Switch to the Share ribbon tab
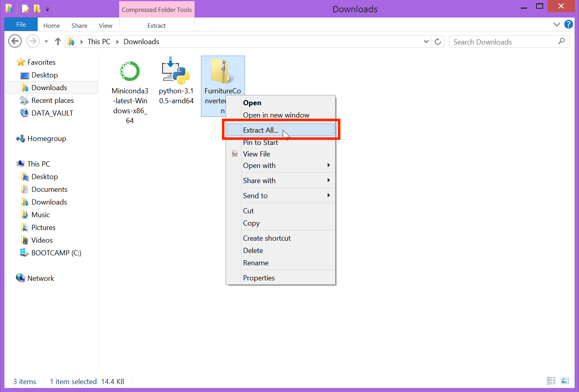 pyautogui.click(x=79, y=25)
